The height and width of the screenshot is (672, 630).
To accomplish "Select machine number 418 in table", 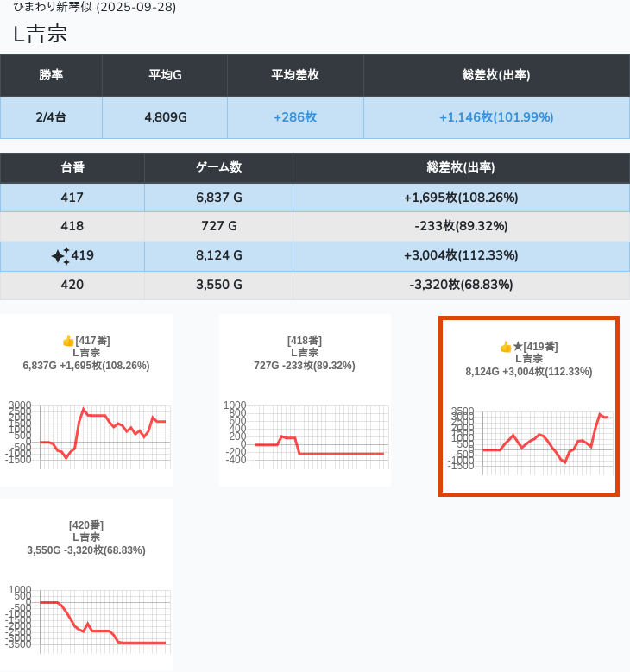I will click(x=72, y=226).
